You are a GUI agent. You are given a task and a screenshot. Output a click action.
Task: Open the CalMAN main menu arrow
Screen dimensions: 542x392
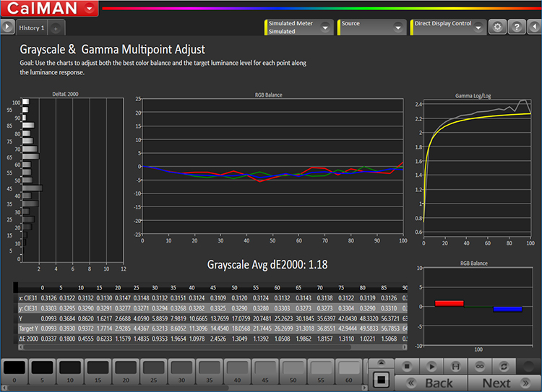[x=88, y=9]
